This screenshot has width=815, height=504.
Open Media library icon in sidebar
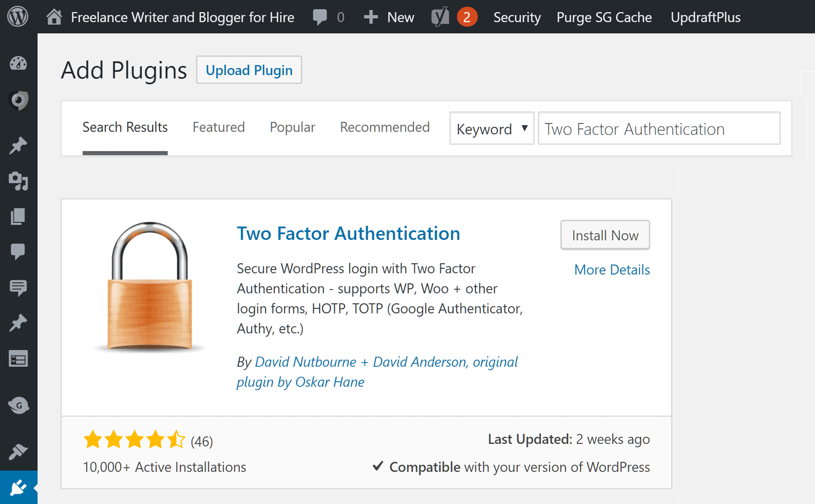point(18,181)
